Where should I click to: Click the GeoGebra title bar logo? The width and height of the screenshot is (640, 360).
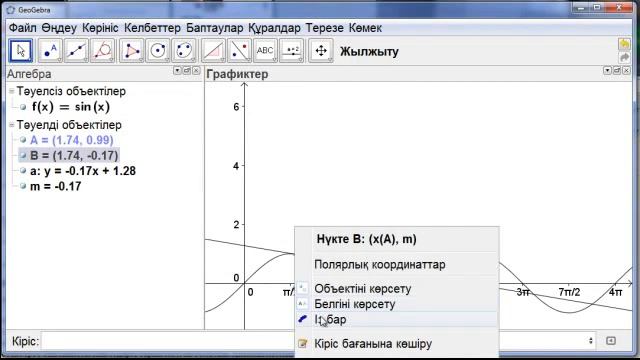tap(11, 10)
